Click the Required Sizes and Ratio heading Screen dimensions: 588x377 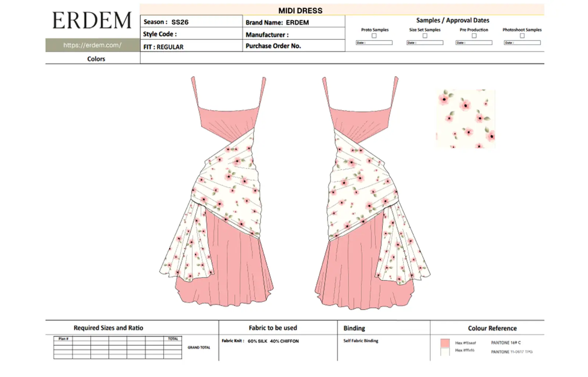point(108,328)
